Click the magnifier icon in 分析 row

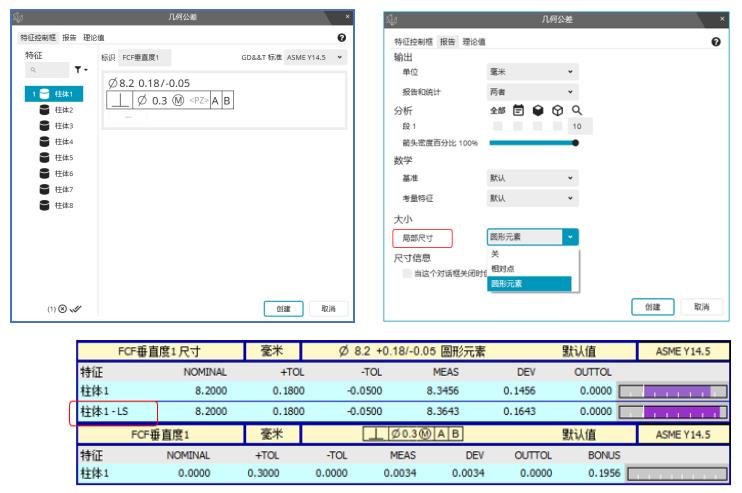[576, 110]
